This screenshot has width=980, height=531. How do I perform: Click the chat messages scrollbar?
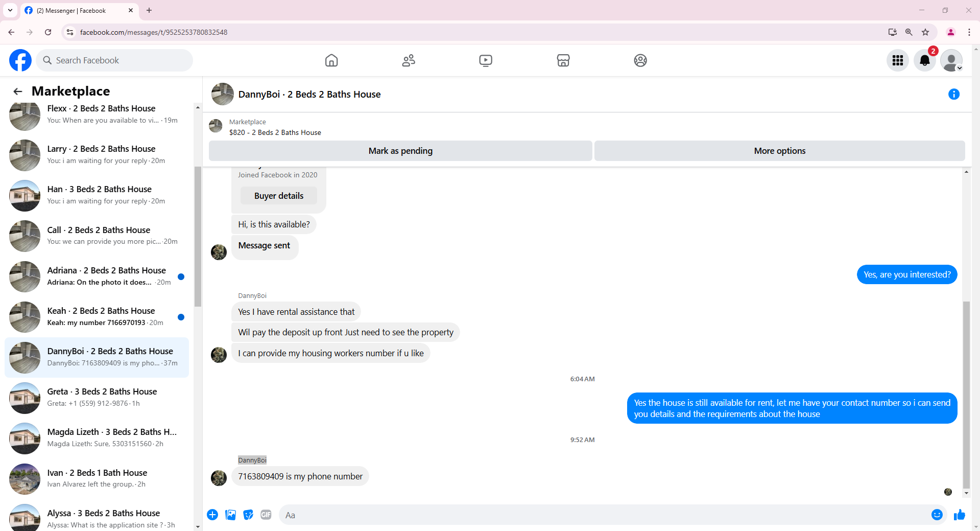[x=966, y=395]
